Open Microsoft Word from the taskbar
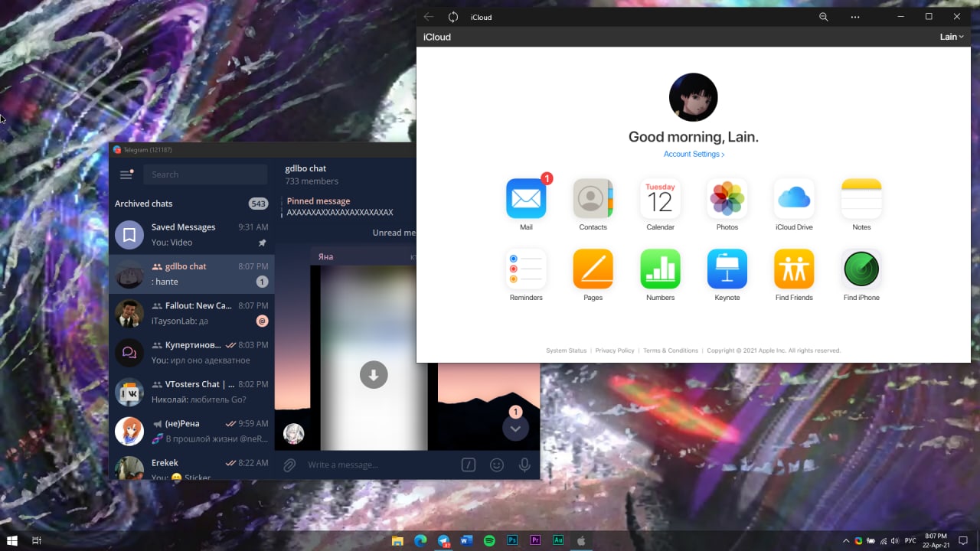980x551 pixels. pyautogui.click(x=466, y=540)
